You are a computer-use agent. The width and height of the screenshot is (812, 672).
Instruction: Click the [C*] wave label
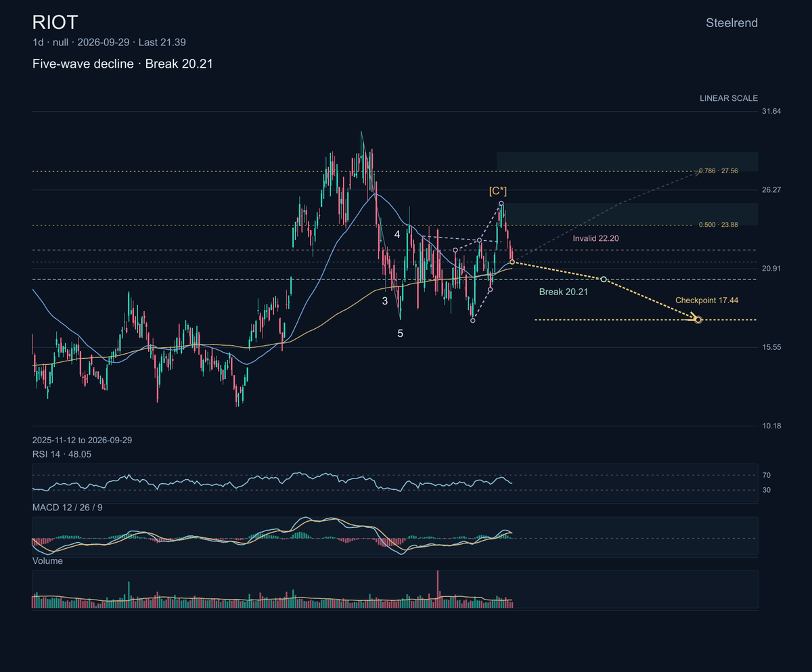pyautogui.click(x=498, y=192)
